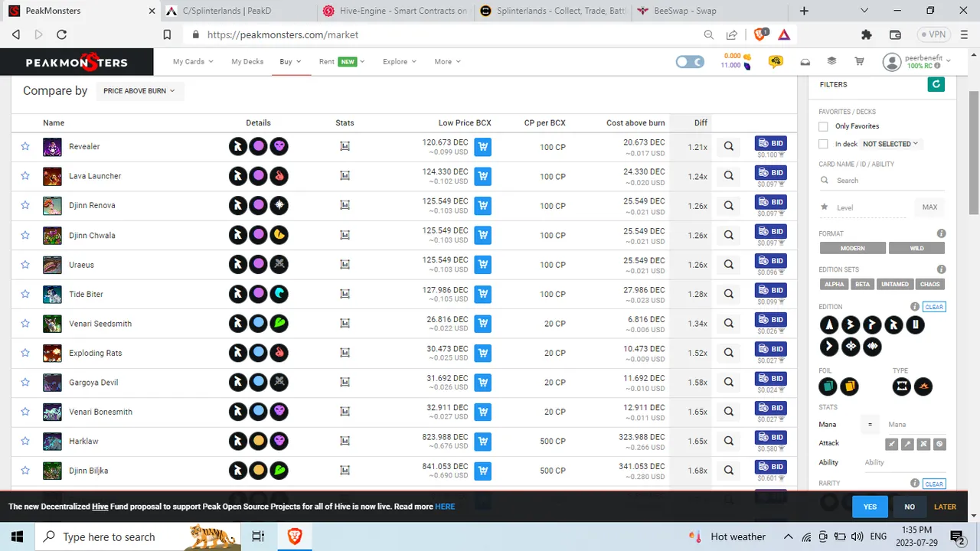The width and height of the screenshot is (980, 551).
Task: Add Lava Launcher to cart
Action: tap(482, 177)
